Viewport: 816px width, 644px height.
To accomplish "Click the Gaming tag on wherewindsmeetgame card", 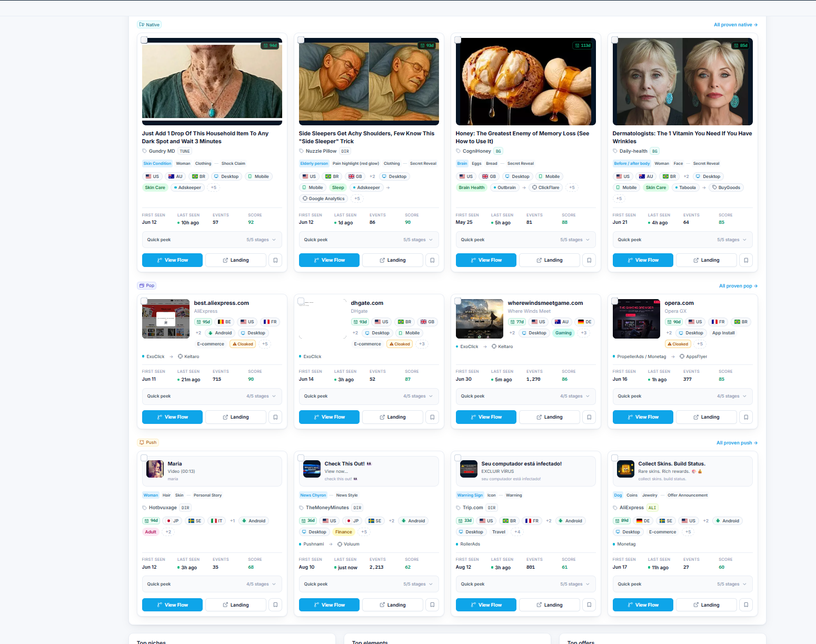I will [x=563, y=333].
